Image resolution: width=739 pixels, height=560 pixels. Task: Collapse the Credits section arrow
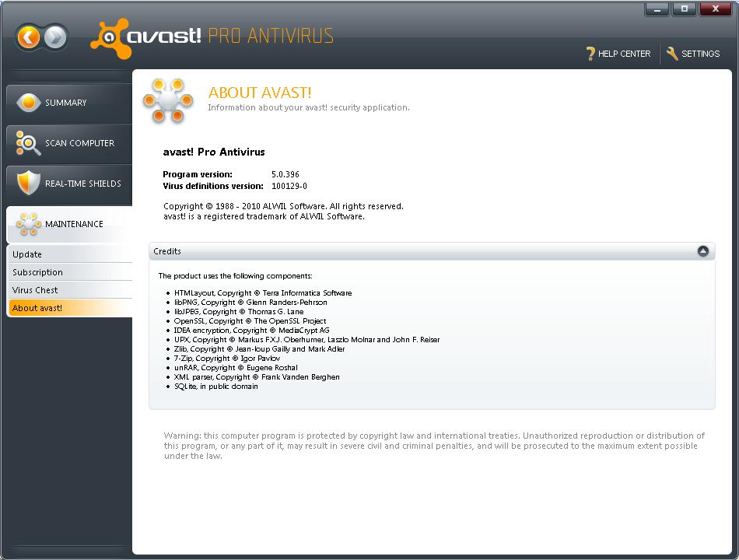tap(702, 251)
